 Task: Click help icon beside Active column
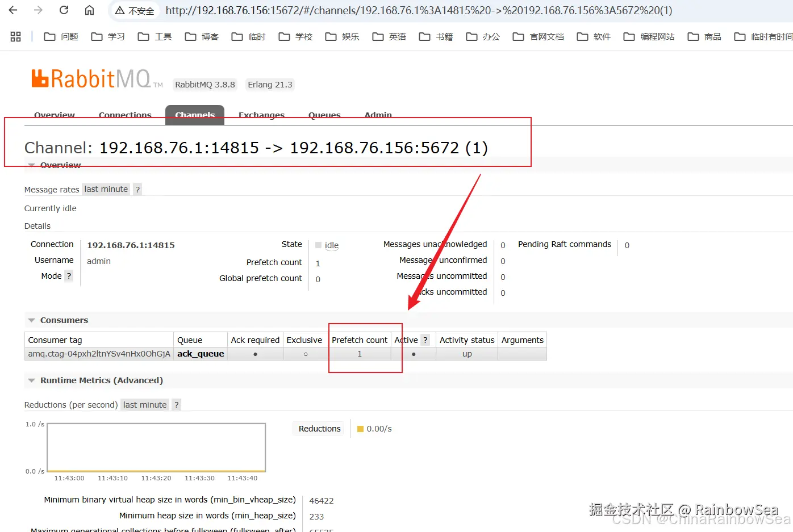click(425, 340)
